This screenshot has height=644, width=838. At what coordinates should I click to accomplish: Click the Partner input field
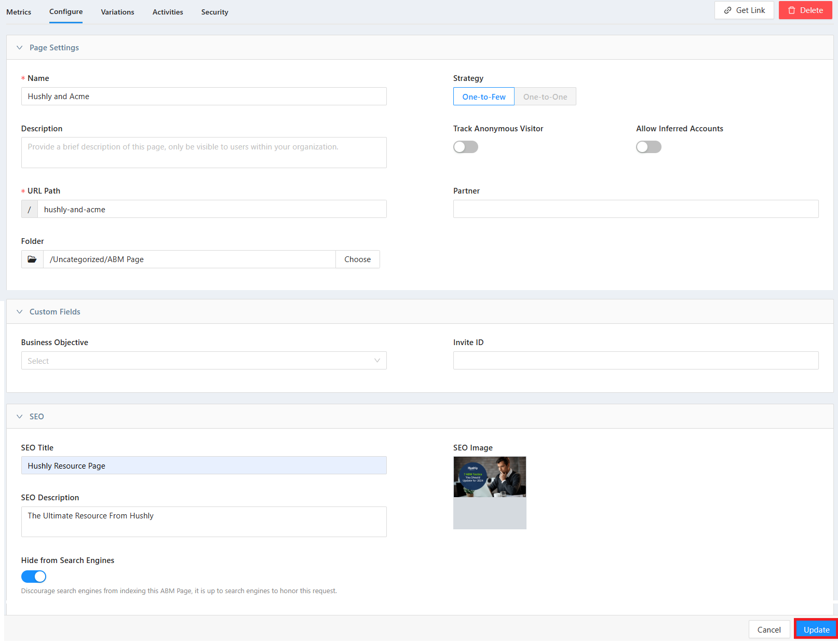(x=636, y=209)
